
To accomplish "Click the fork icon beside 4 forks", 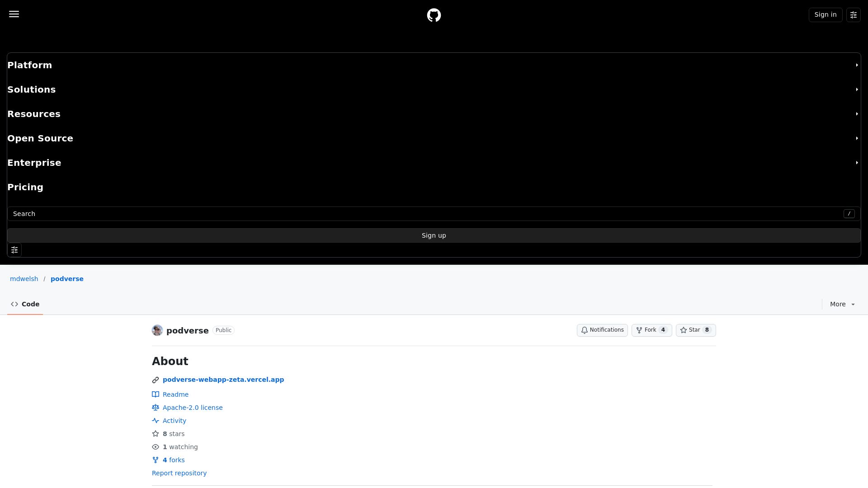I will pos(156,460).
